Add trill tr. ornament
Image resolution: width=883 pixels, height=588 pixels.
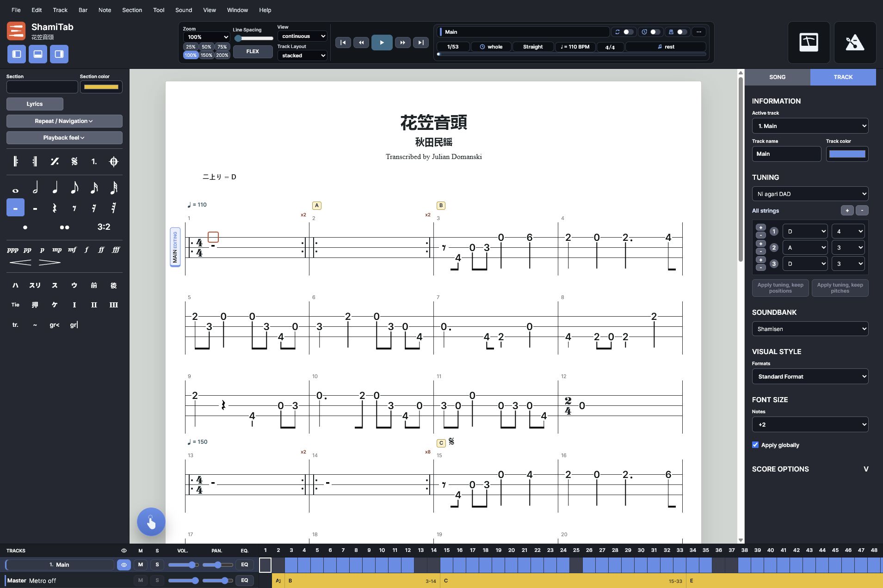pos(15,325)
